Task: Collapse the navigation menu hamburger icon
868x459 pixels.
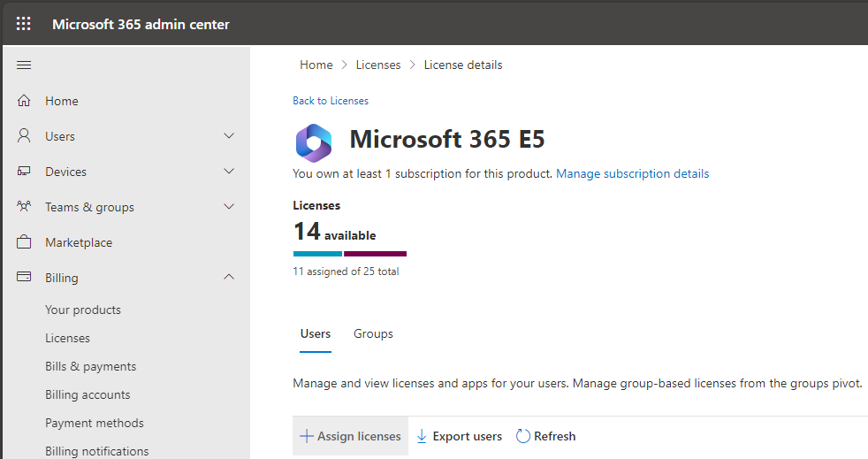Action: (24, 65)
